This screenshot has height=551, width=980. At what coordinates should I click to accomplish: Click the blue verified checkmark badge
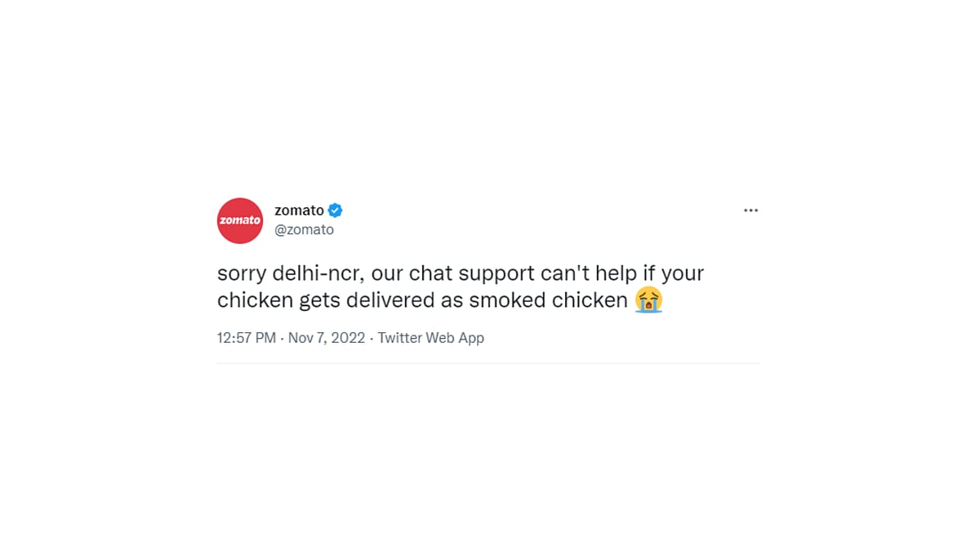tap(335, 211)
